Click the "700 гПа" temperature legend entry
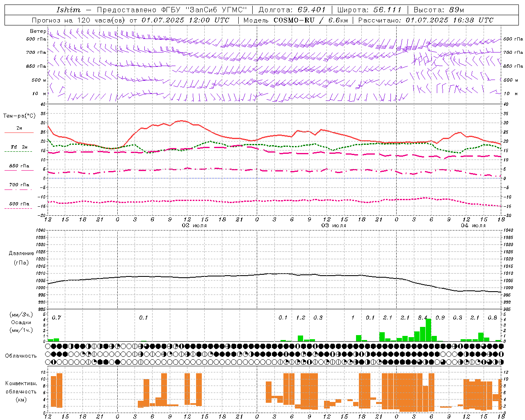The image size is (525, 420). (19, 186)
